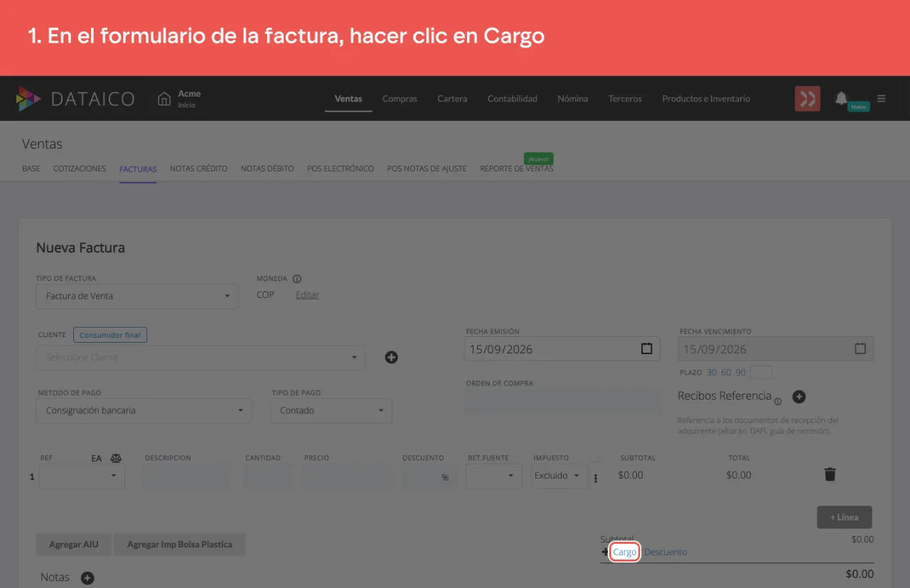Image resolution: width=910 pixels, height=588 pixels.
Task: Click the + Linea button
Action: pyautogui.click(x=845, y=517)
